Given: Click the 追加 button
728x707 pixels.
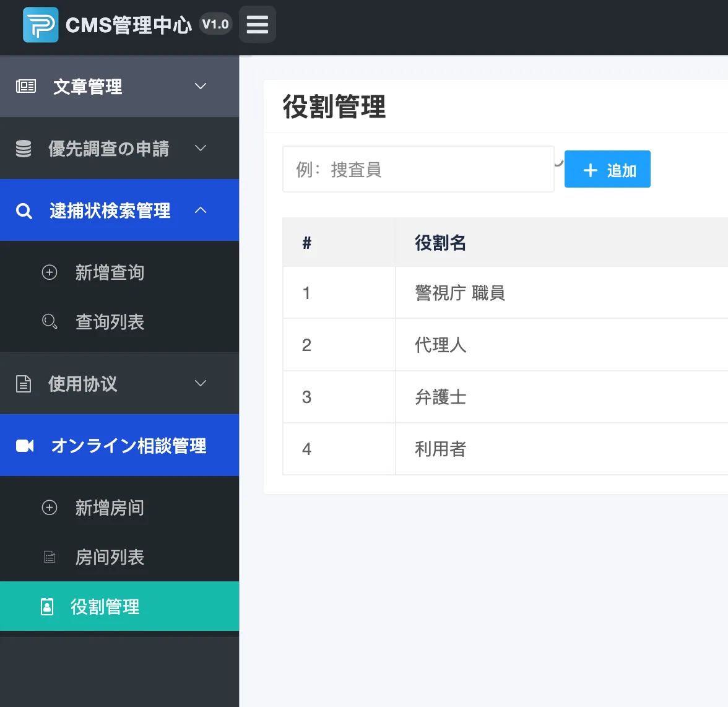Looking at the screenshot, I should point(607,169).
